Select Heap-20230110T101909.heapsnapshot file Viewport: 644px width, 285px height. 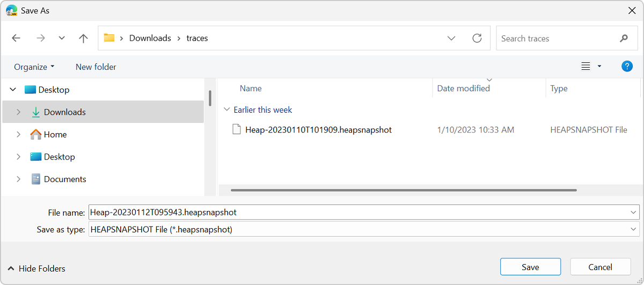click(318, 129)
